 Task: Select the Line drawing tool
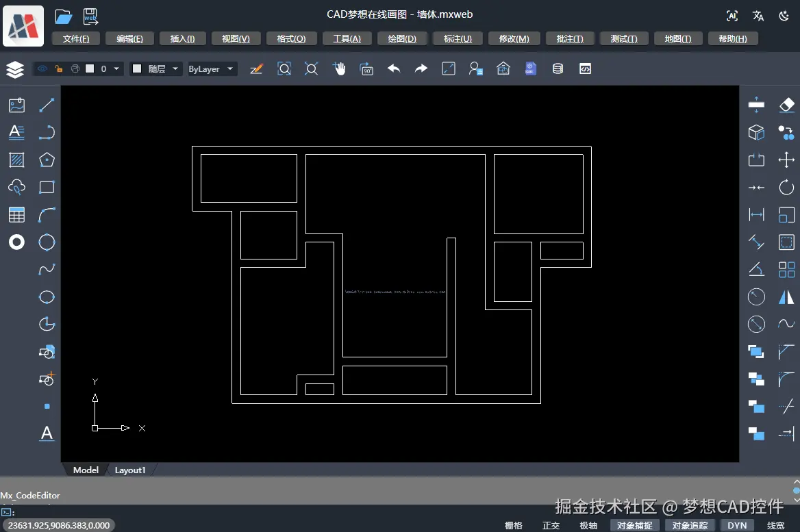tap(47, 105)
